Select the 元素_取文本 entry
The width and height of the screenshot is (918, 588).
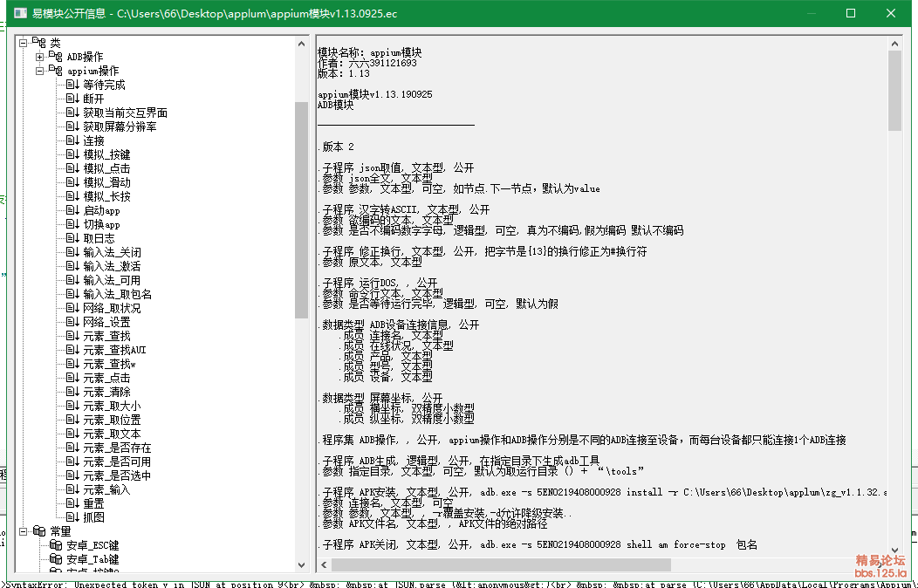point(112,434)
